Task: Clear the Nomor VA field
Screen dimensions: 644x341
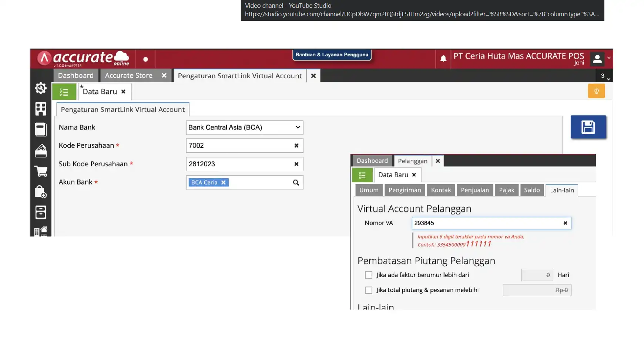Action: coord(565,223)
